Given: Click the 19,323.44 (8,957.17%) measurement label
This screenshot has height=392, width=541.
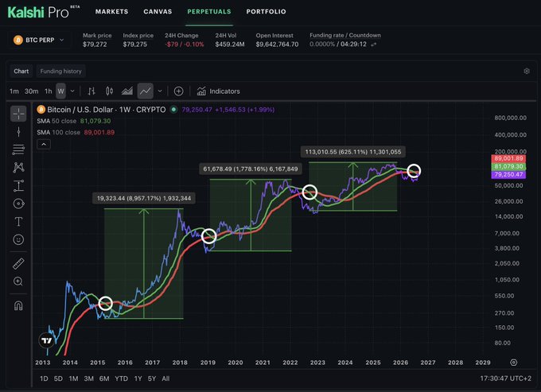Looking at the screenshot, I should pos(144,198).
